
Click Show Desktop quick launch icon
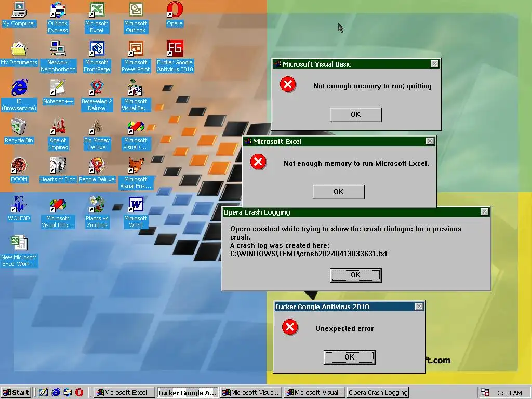[x=44, y=393]
